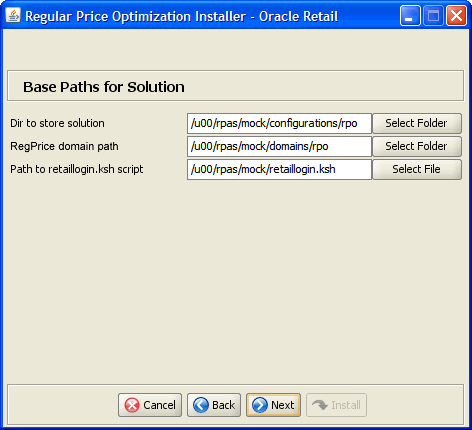Edit the retaillogin.ksh script path field
This screenshot has height=430, width=472.
pyautogui.click(x=279, y=169)
